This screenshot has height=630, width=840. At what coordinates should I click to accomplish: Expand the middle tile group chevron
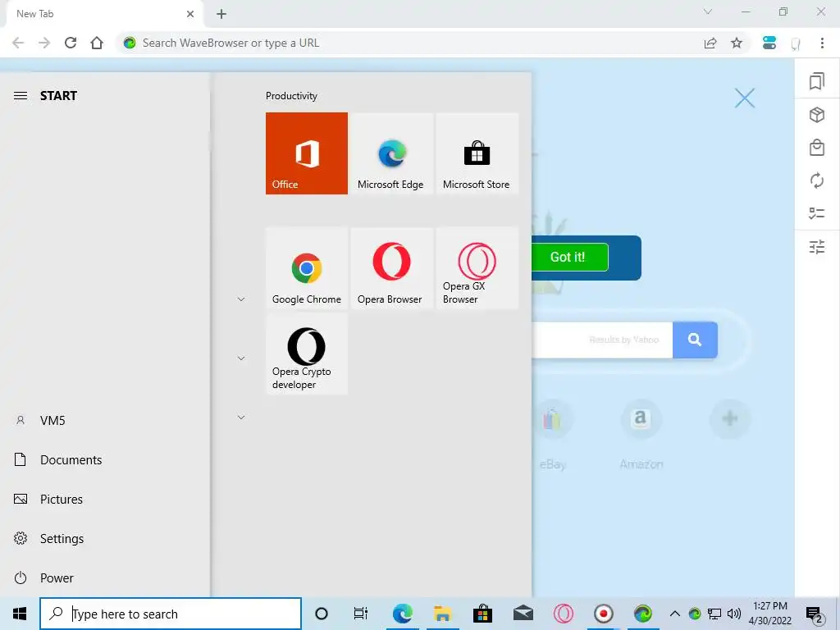click(241, 358)
